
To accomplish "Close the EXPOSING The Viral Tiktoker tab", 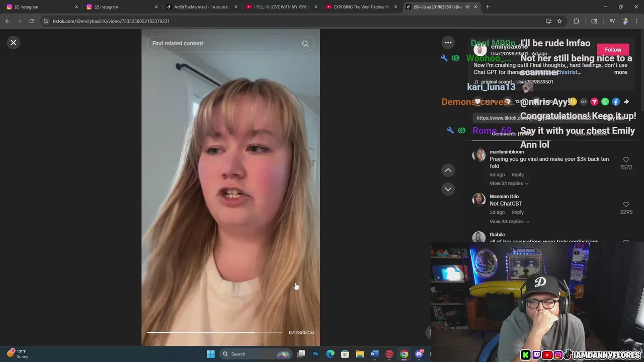I will pos(395,7).
